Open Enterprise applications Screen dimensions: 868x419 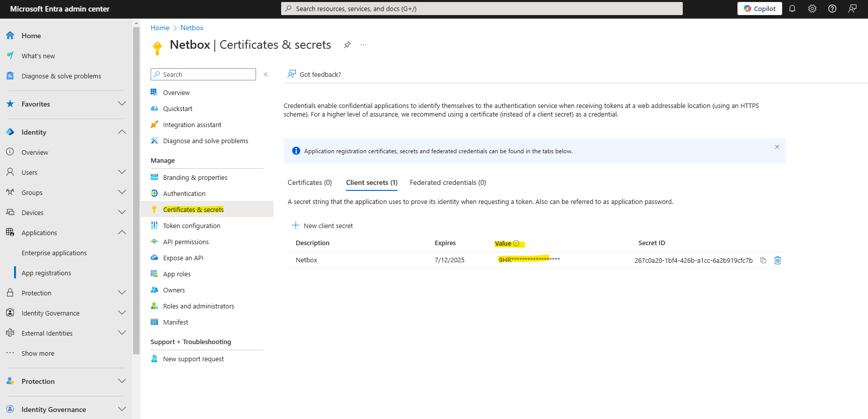[x=54, y=253]
